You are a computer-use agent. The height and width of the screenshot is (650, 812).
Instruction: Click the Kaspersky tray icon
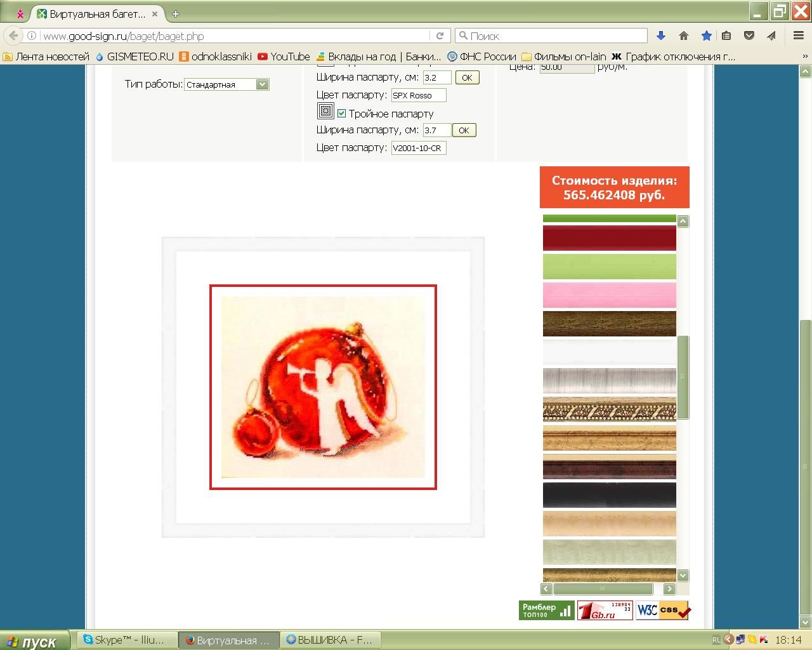764,640
